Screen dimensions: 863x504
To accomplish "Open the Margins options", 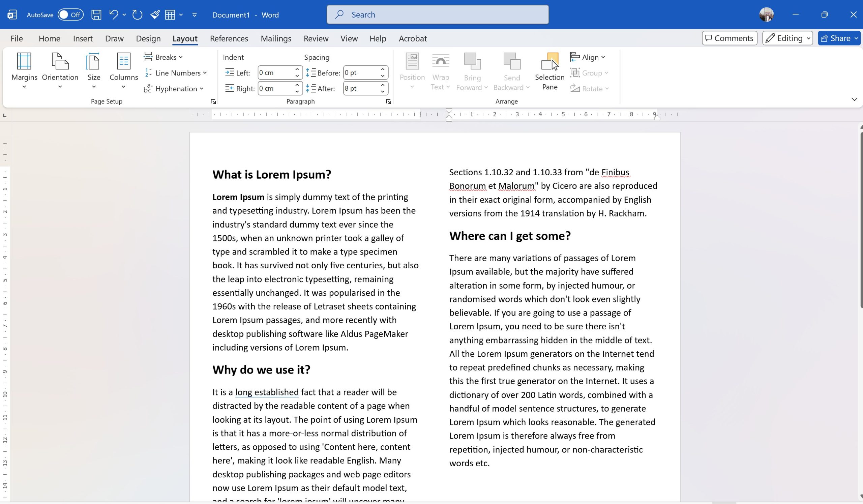I will [24, 71].
